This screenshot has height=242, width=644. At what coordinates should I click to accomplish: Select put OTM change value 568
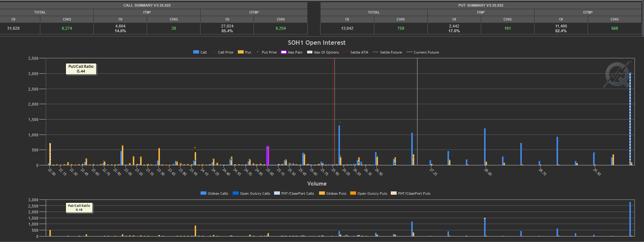(615, 28)
